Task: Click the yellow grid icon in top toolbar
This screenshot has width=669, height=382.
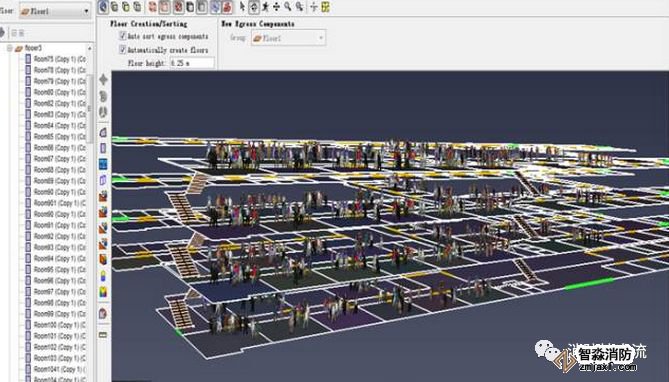Action: (326, 7)
